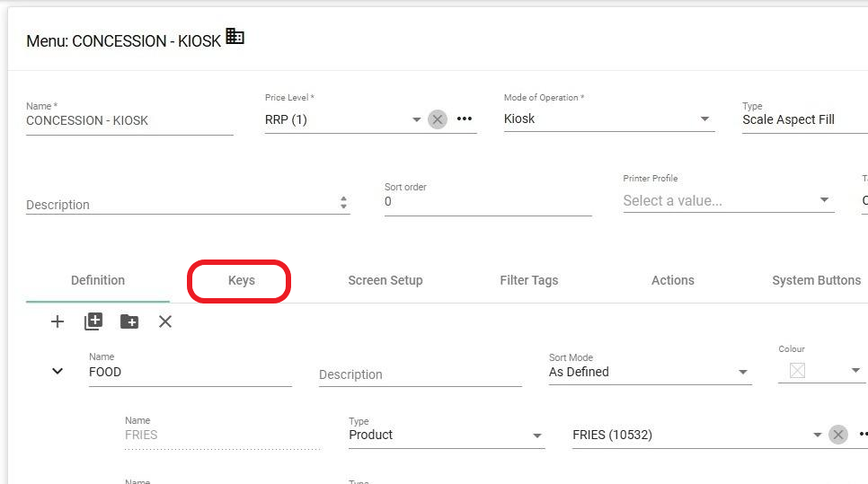
Task: Click the add folder icon
Action: click(x=129, y=321)
